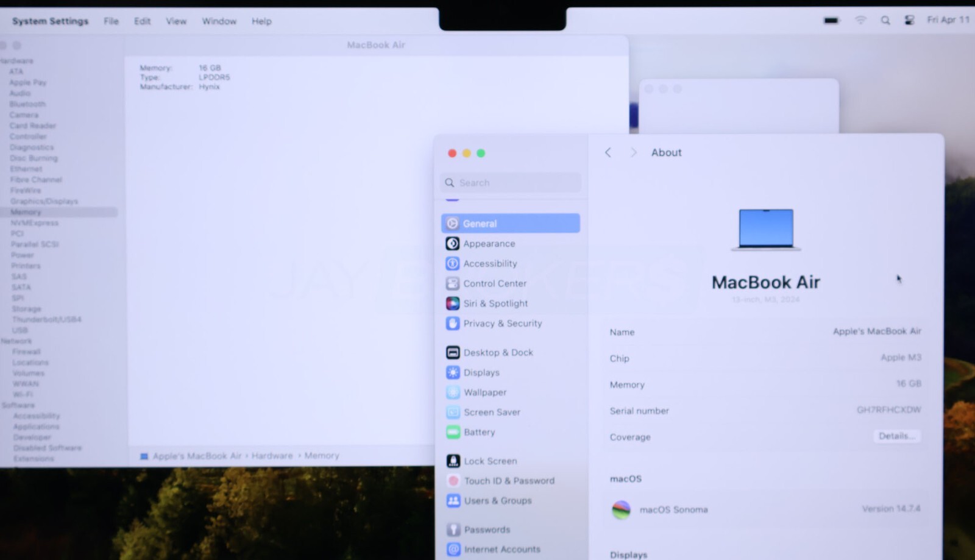Go forward in System Settings
This screenshot has width=975, height=560.
pos(633,152)
